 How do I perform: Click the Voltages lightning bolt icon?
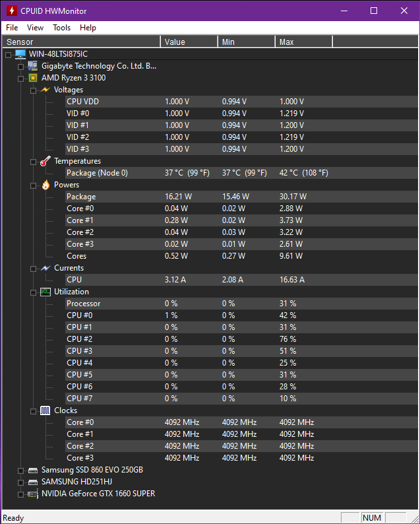(45, 90)
